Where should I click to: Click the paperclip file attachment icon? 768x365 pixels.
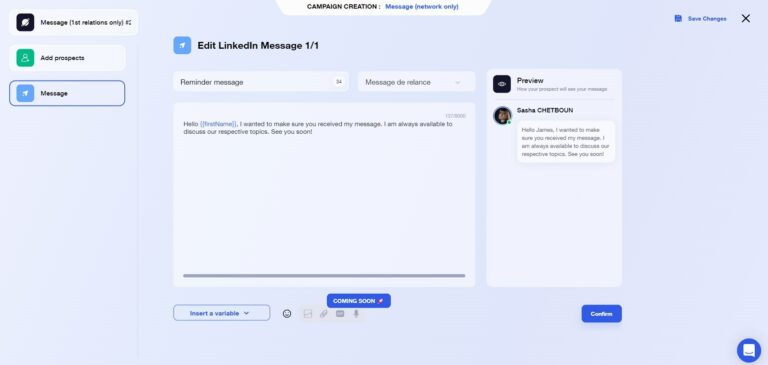324,314
